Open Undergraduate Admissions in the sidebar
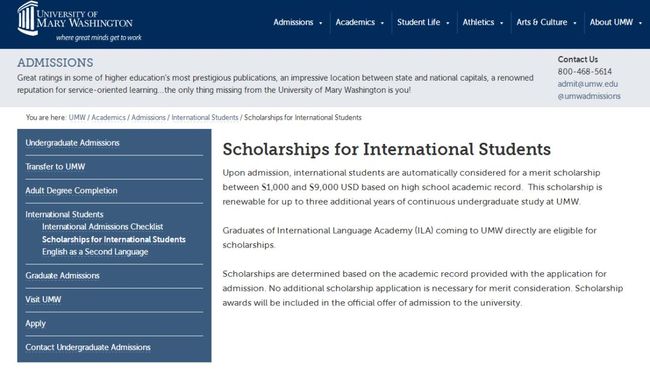Screen dimensions: 650x374 [x=72, y=143]
